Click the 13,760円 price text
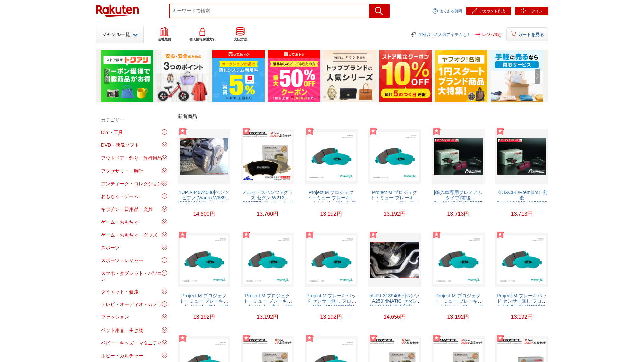This screenshot has height=362, width=644. [x=267, y=214]
